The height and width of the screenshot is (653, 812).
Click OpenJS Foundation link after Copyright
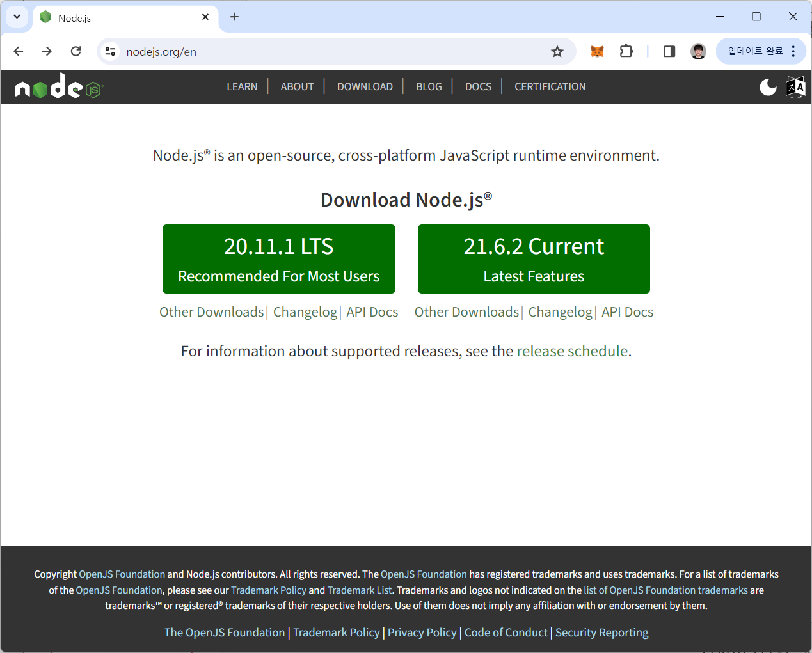(x=122, y=574)
